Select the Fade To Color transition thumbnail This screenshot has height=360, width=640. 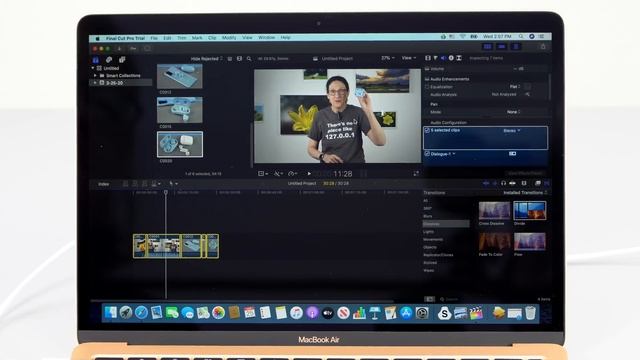point(494,242)
